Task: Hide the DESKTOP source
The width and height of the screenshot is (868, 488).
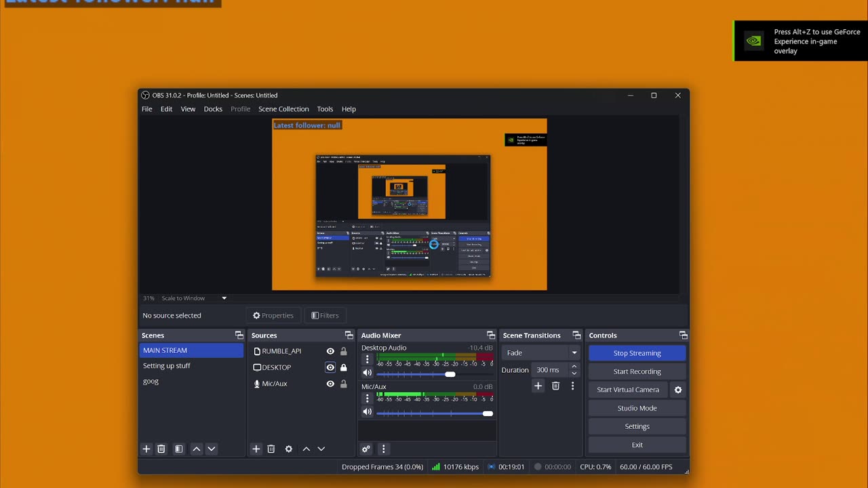Action: (x=330, y=367)
